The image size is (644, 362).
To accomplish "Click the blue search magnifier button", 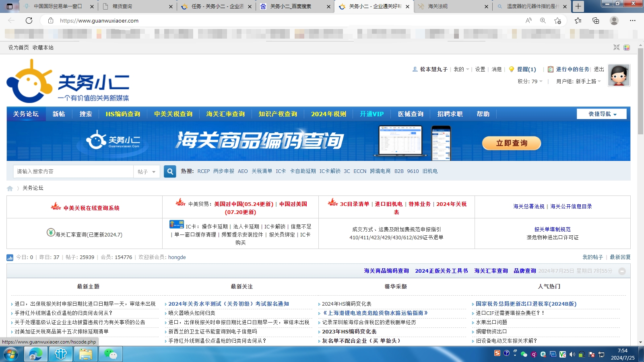I will coord(170,171).
